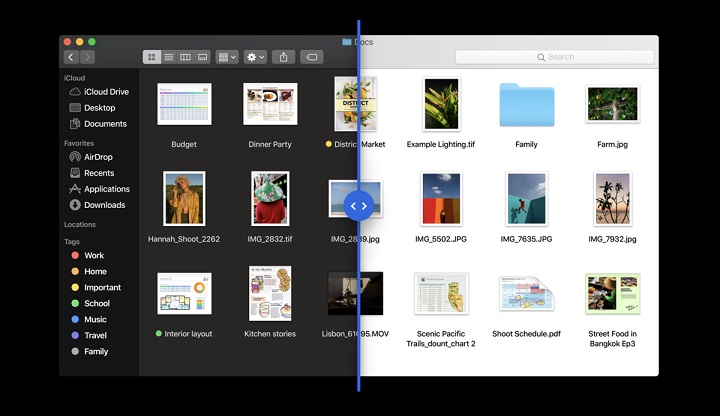Select Downloads in the sidebar
The width and height of the screenshot is (720, 416).
pos(104,205)
